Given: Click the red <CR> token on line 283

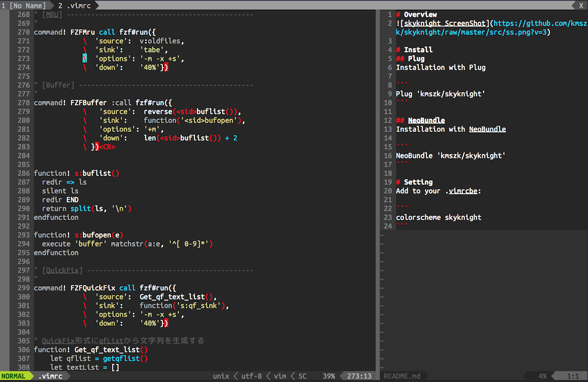Looking at the screenshot, I should click(107, 147).
